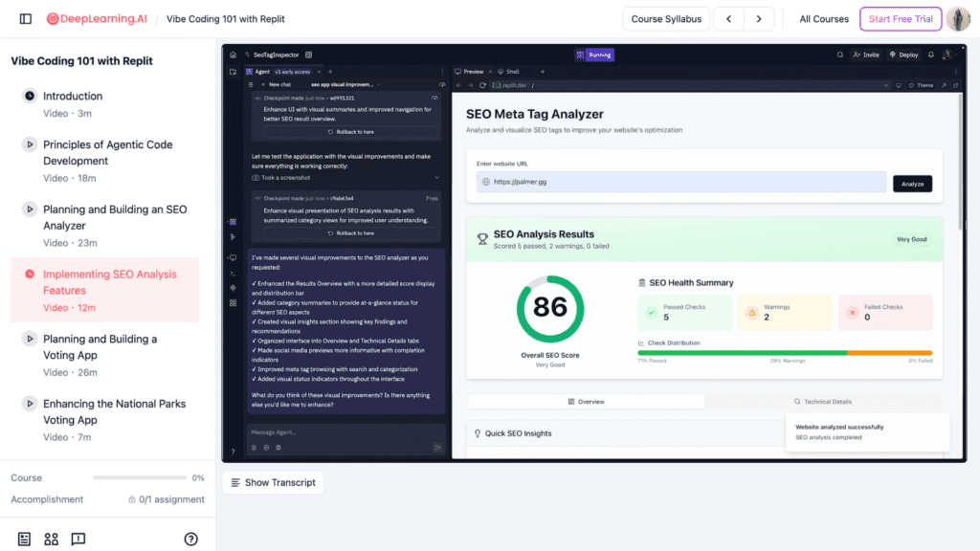The height and width of the screenshot is (551, 980).
Task: Open the Course Syllabus
Action: click(x=666, y=19)
